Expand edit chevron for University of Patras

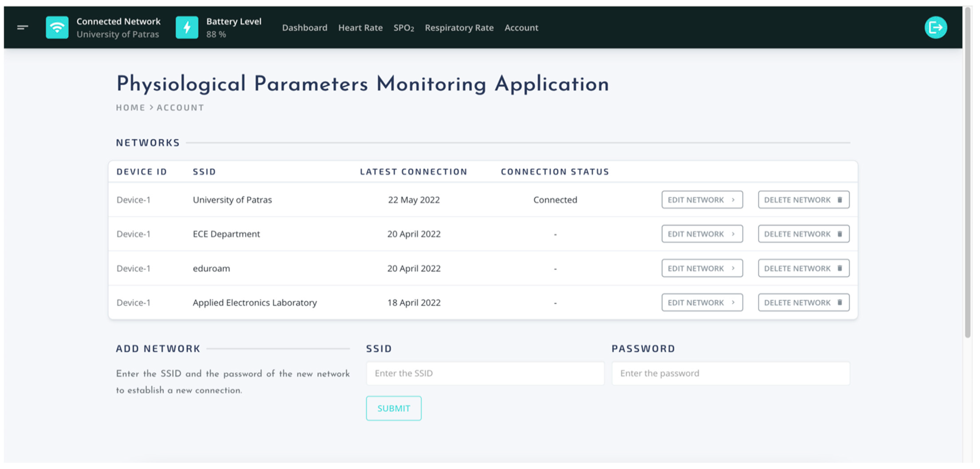[x=733, y=200]
